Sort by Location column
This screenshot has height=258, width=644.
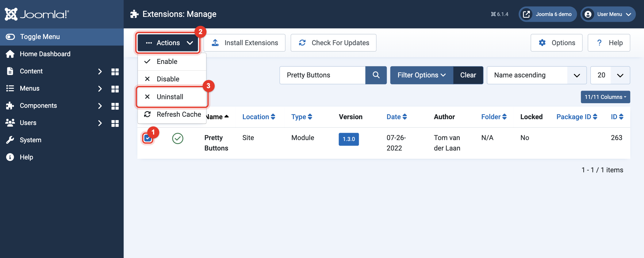[259, 117]
